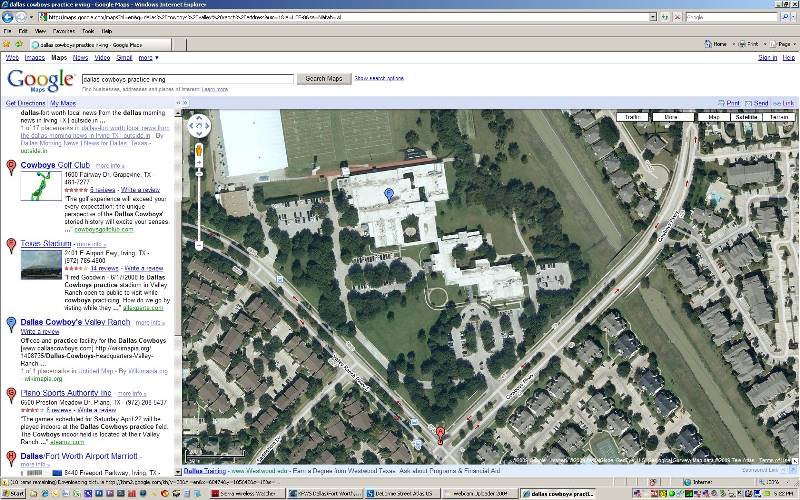Click the map pan control compass
This screenshot has height=500, width=800.
point(199,126)
